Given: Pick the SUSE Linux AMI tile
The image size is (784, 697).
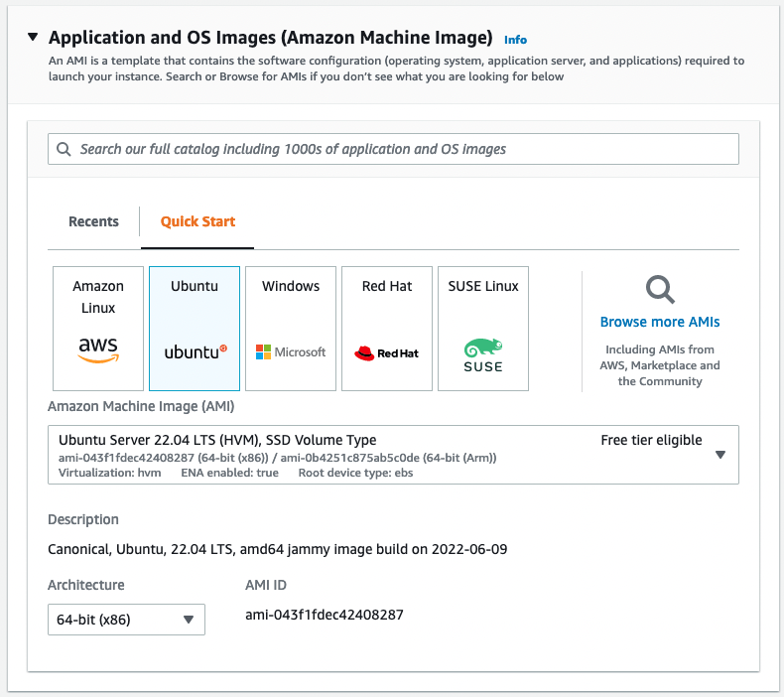Looking at the screenshot, I should click(x=483, y=329).
